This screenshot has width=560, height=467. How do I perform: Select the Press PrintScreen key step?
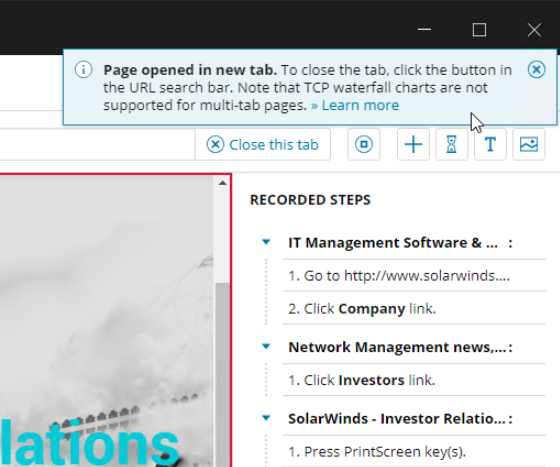point(414,451)
